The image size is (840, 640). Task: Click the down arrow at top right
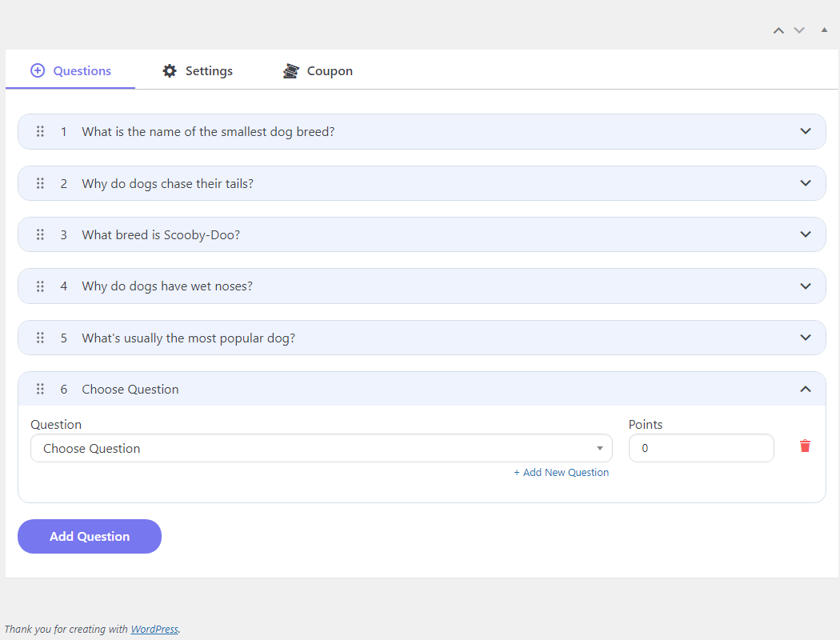click(x=799, y=30)
